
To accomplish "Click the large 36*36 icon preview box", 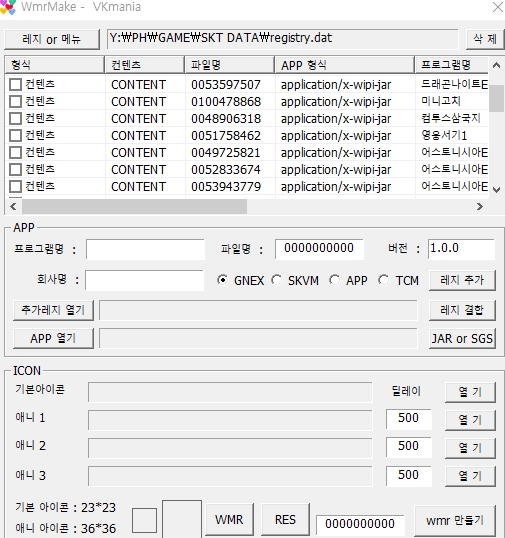I will click(182, 519).
